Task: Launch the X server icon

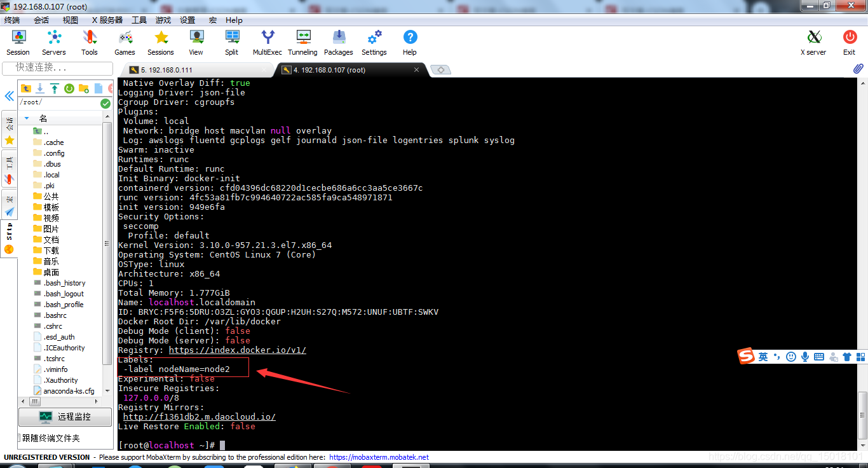Action: click(x=813, y=42)
